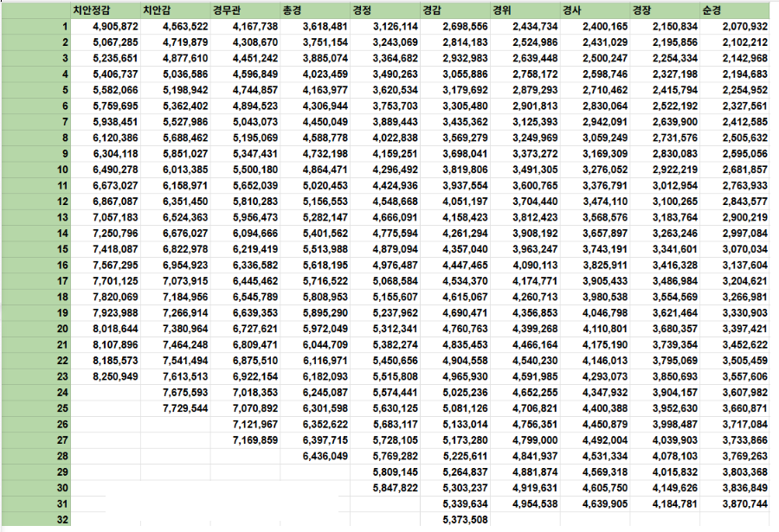Screen dimensions: 779x532
Task: Click cell value 4,563,522
Action: (x=185, y=27)
